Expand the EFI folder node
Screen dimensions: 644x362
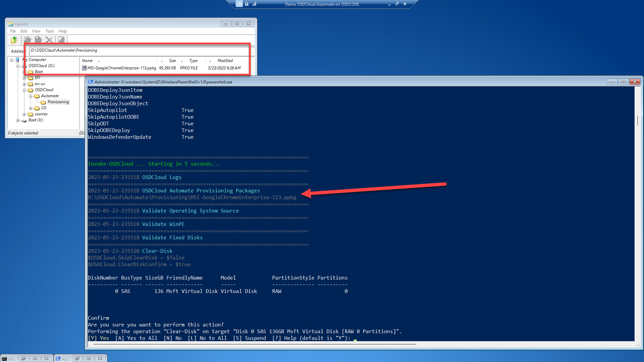coord(24,78)
